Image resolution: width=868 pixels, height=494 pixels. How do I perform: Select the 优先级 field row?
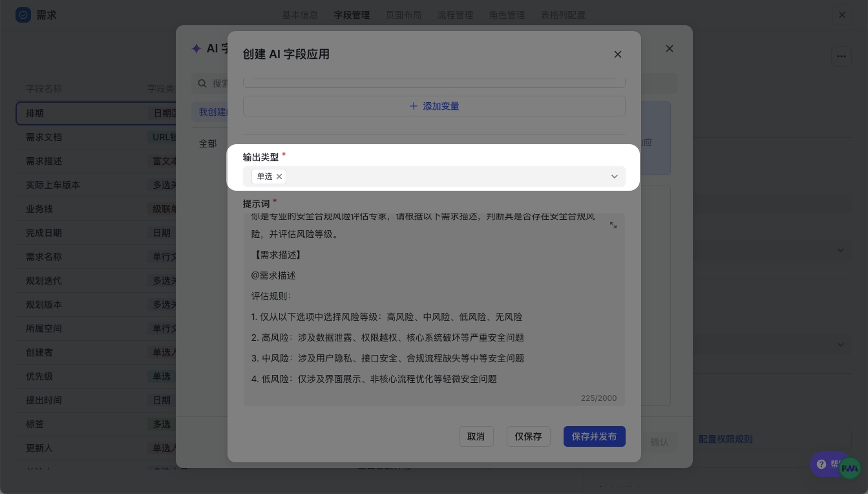(96, 376)
